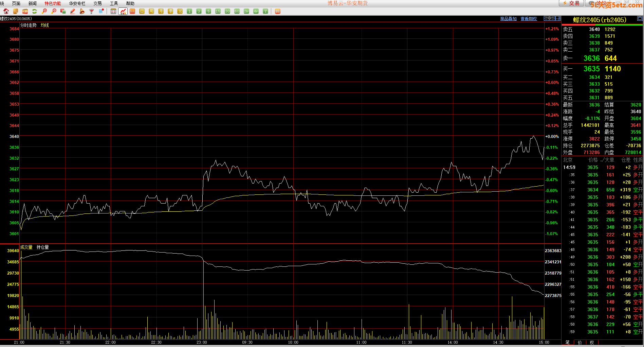
Task: Click the filter funnel icon
Action: [x=91, y=11]
